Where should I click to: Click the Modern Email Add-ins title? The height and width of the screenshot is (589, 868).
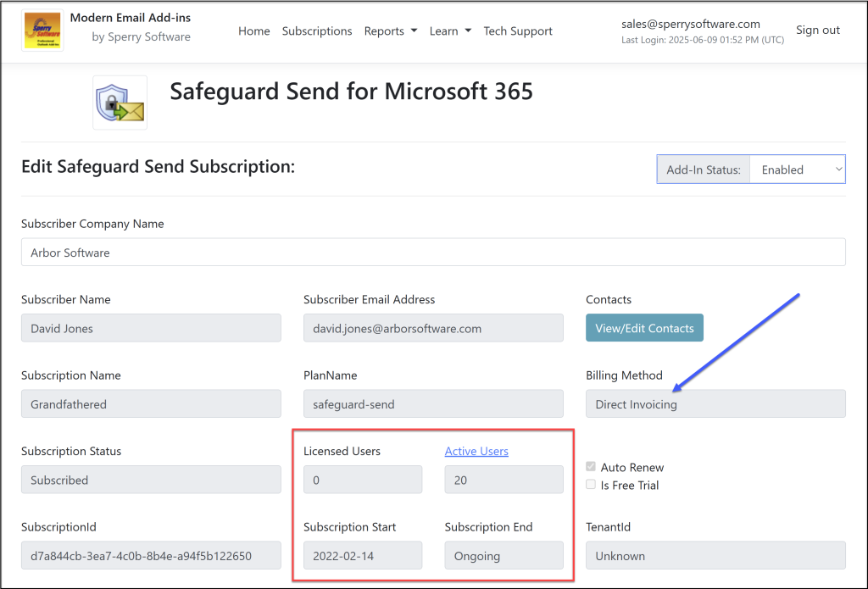pyautogui.click(x=130, y=18)
